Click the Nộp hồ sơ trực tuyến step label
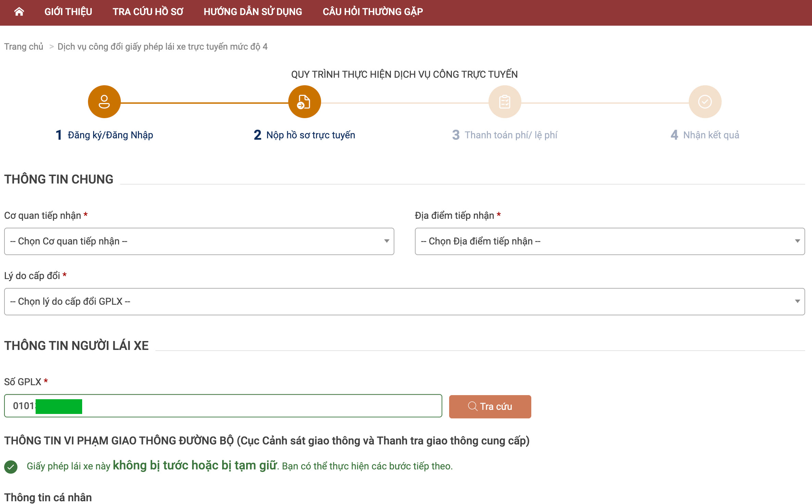 [x=310, y=135]
